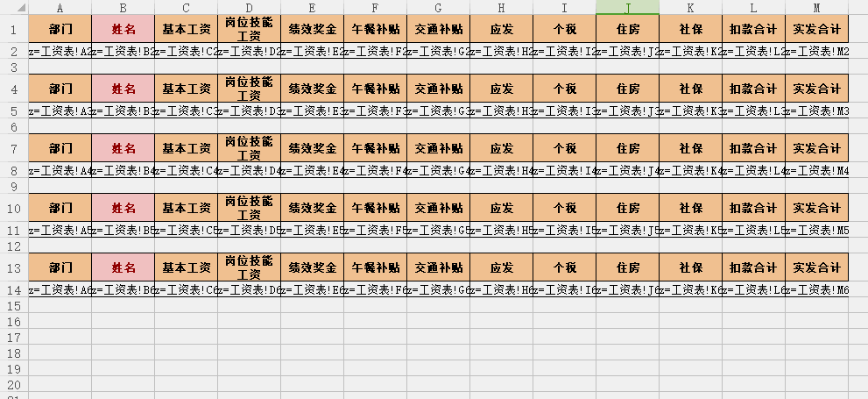Click 实发合计 cell in row 1
The image size is (868, 399).
tap(817, 29)
